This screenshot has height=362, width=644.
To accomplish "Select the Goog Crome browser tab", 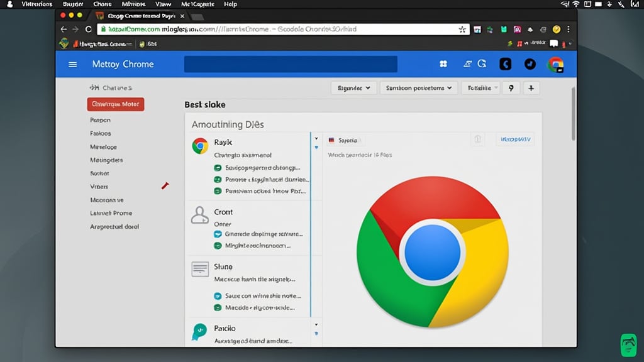I will [141, 16].
